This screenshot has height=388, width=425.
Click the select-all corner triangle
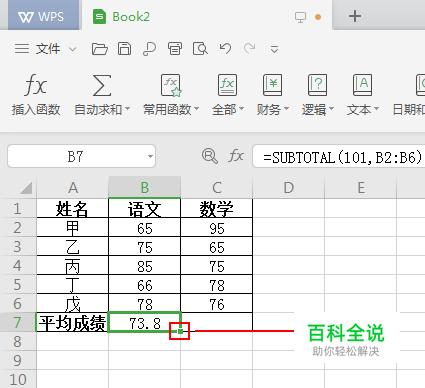tap(26, 188)
